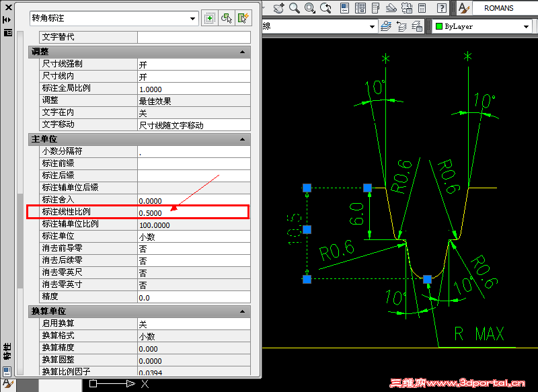Click Make Object's Layer Current icon

[386, 26]
